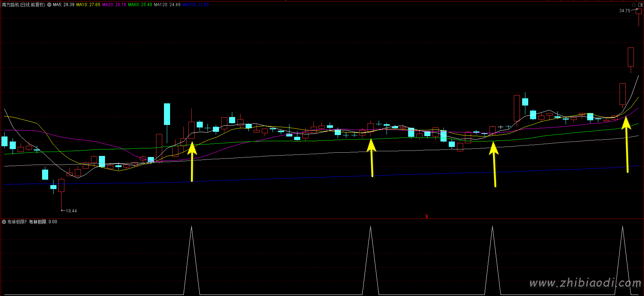Click the red S marker on the time axis
The height and width of the screenshot is (296, 644).
coord(427,216)
